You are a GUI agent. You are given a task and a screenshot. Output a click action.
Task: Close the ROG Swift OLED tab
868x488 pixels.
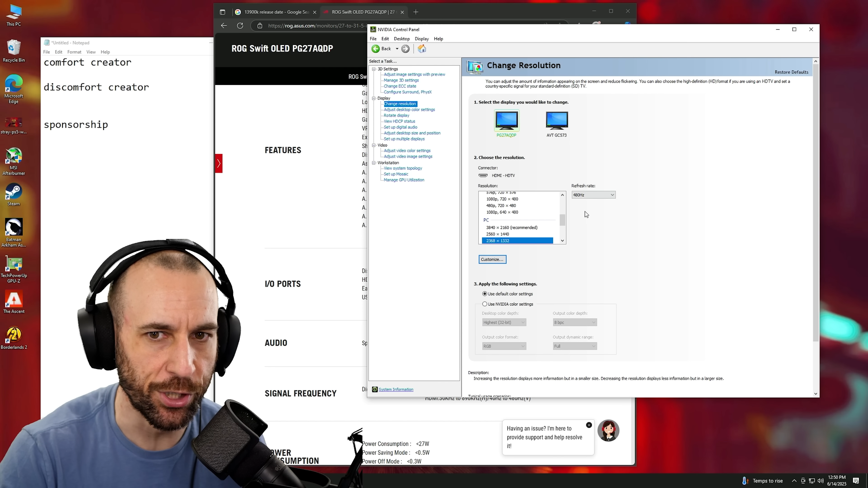coord(402,12)
